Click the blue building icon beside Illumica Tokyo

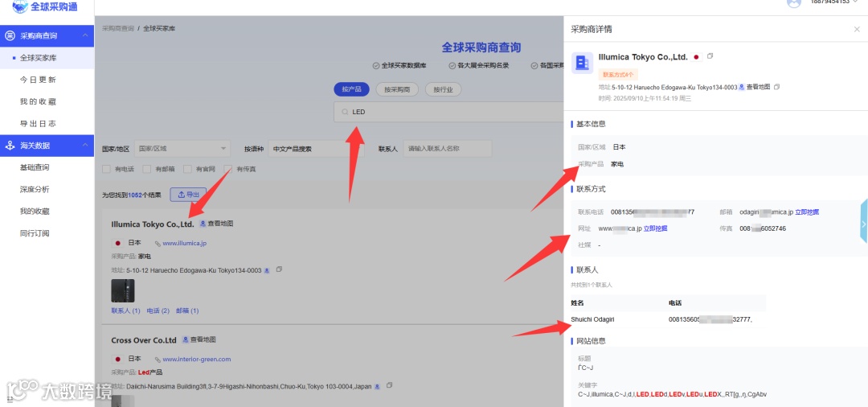[582, 63]
